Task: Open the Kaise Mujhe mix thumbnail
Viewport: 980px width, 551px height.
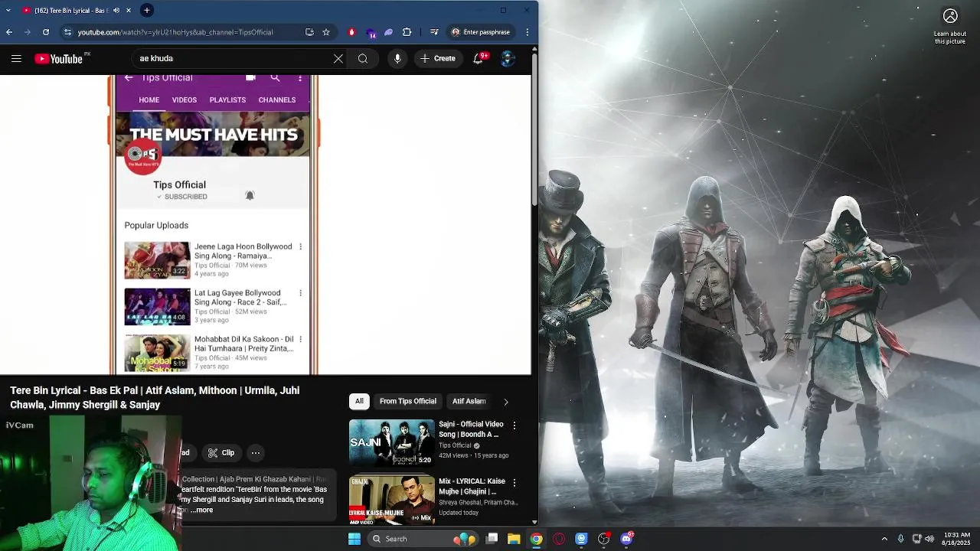Action: tap(391, 500)
